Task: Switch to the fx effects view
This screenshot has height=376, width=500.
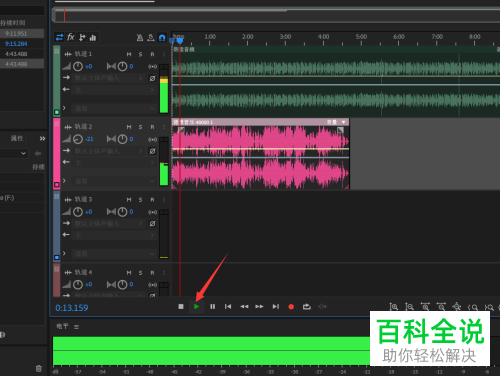Action: tap(70, 37)
